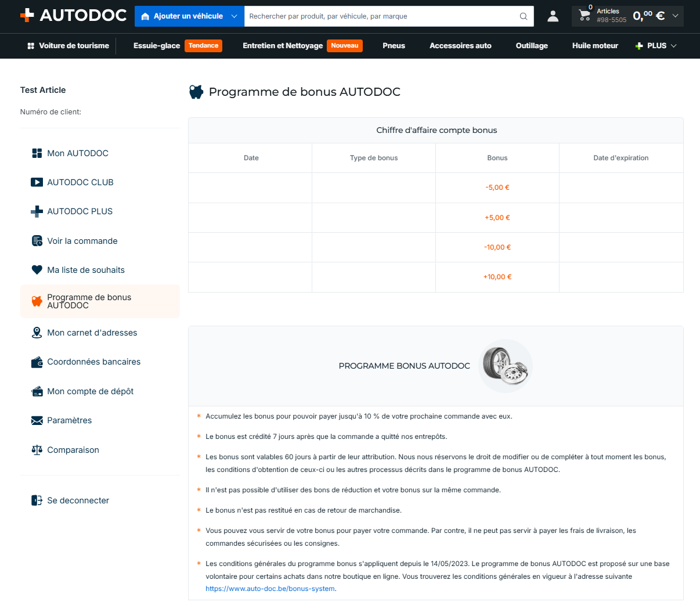Click Se deconnecter to log out
This screenshot has height=609, width=700.
(x=78, y=500)
